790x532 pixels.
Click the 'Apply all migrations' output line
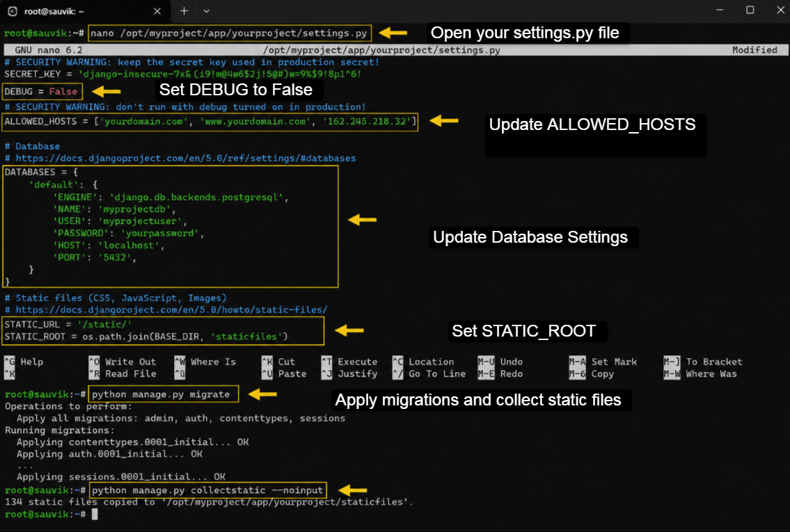[x=181, y=418]
